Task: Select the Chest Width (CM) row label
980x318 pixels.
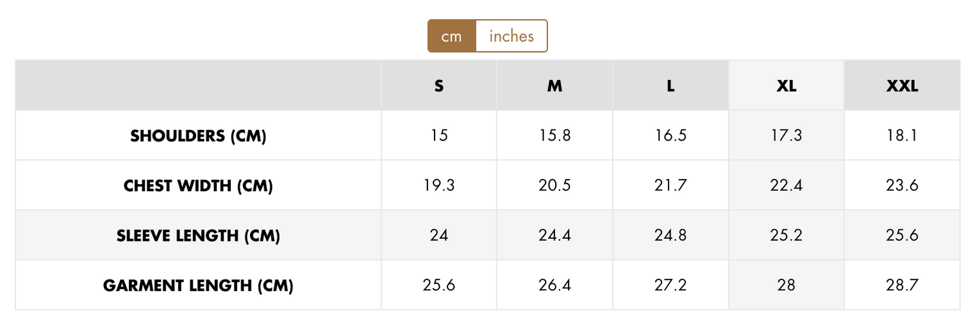Action: tap(198, 186)
